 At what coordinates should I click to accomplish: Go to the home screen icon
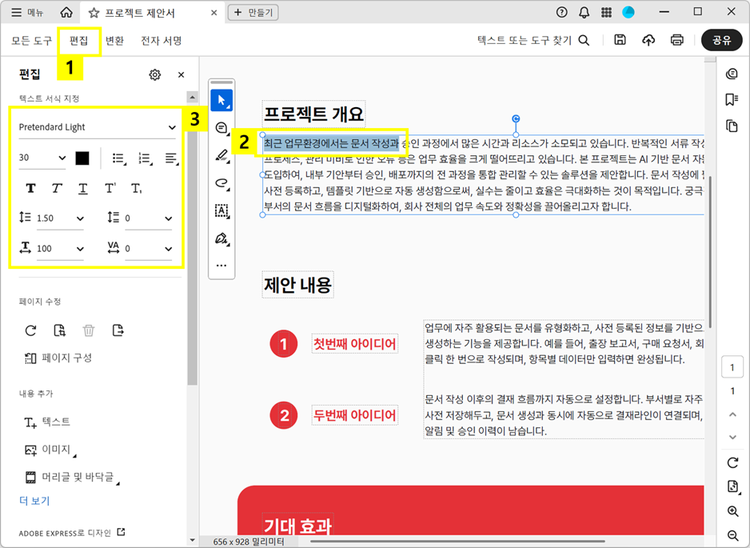(x=66, y=12)
